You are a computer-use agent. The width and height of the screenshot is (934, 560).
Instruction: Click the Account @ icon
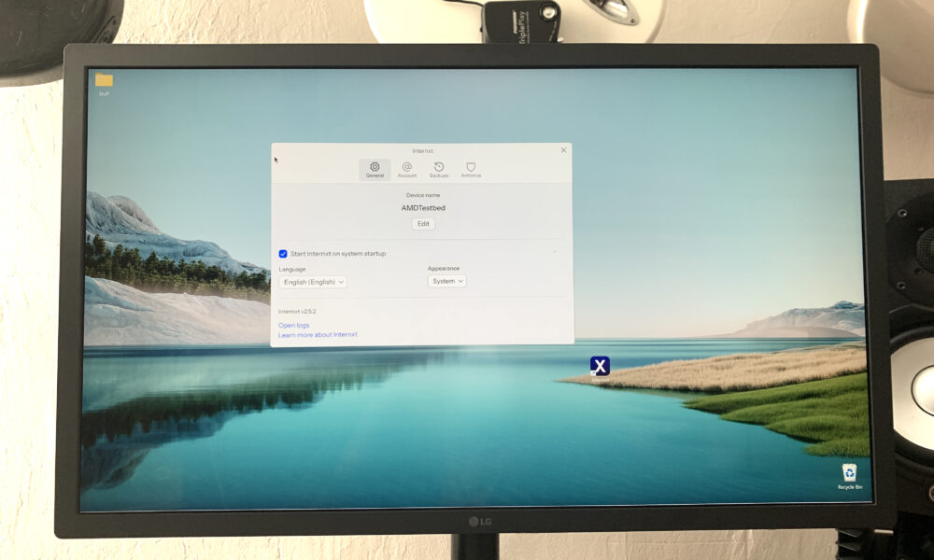pos(408,165)
